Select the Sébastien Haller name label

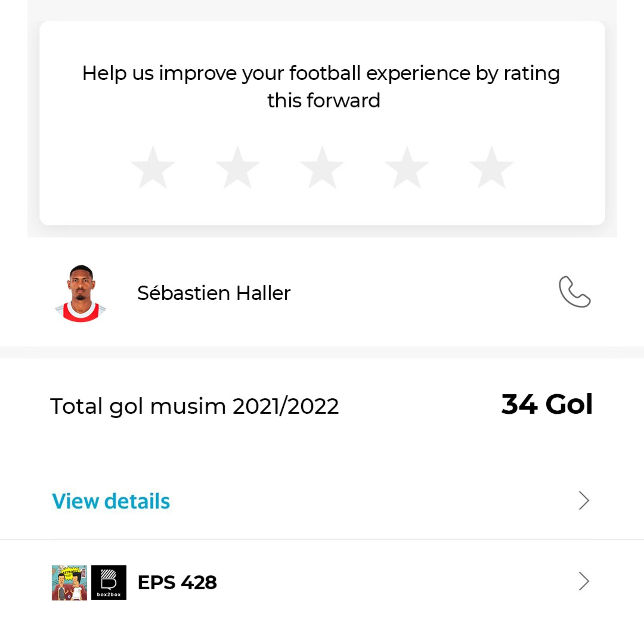point(214,293)
